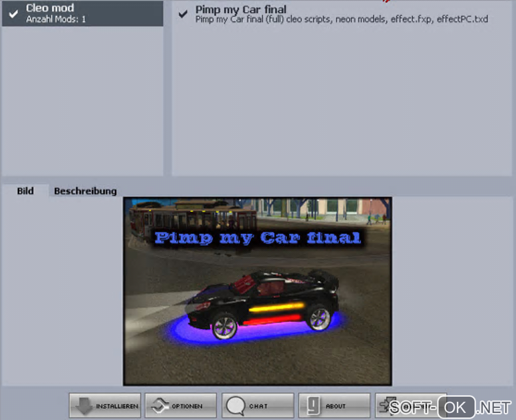
Task: Click the speech bubble icon on Chat
Action: click(x=236, y=405)
